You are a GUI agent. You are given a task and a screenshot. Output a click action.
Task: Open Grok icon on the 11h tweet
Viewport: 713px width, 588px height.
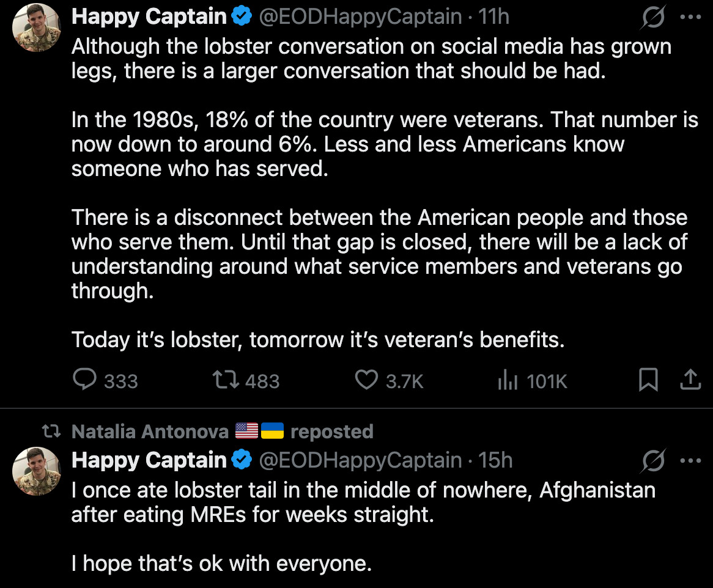[x=652, y=18]
